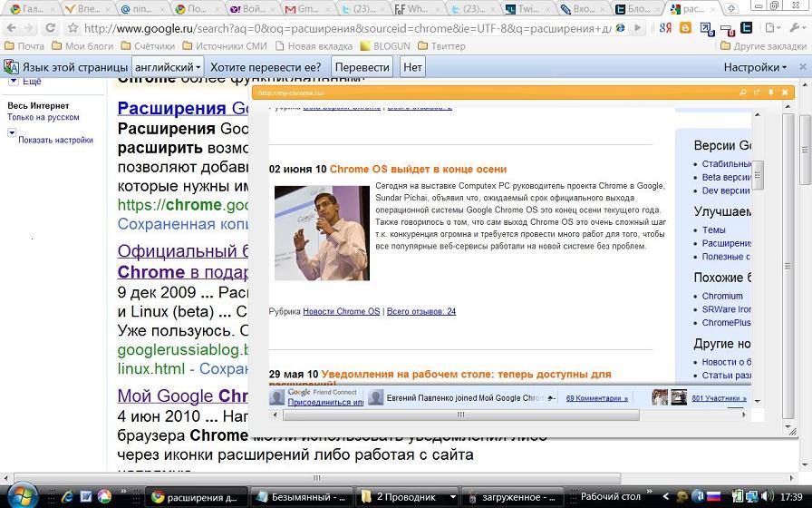The height and width of the screenshot is (508, 812).
Task: Click the browser forward arrow
Action: [31, 28]
